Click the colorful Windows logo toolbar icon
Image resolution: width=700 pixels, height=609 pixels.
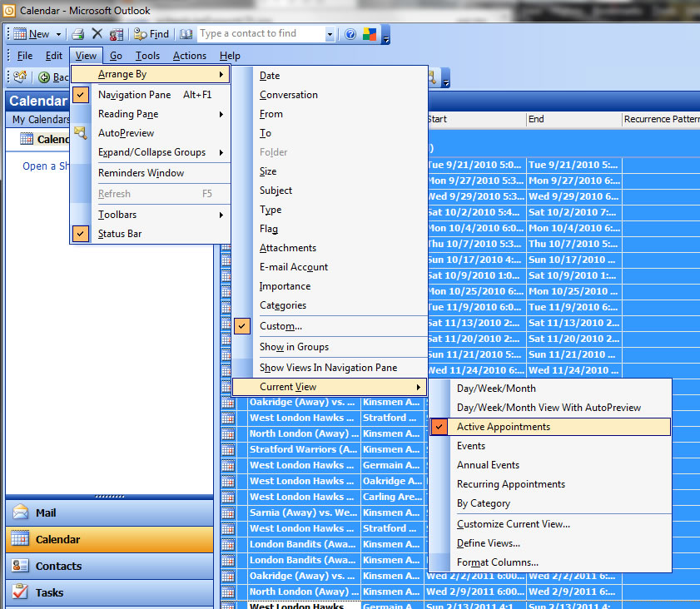pos(370,34)
